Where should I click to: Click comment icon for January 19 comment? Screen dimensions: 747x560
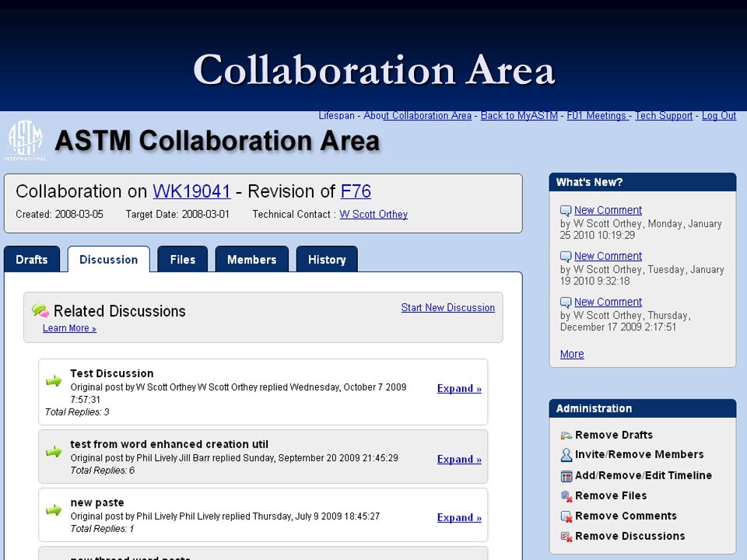tap(566, 257)
